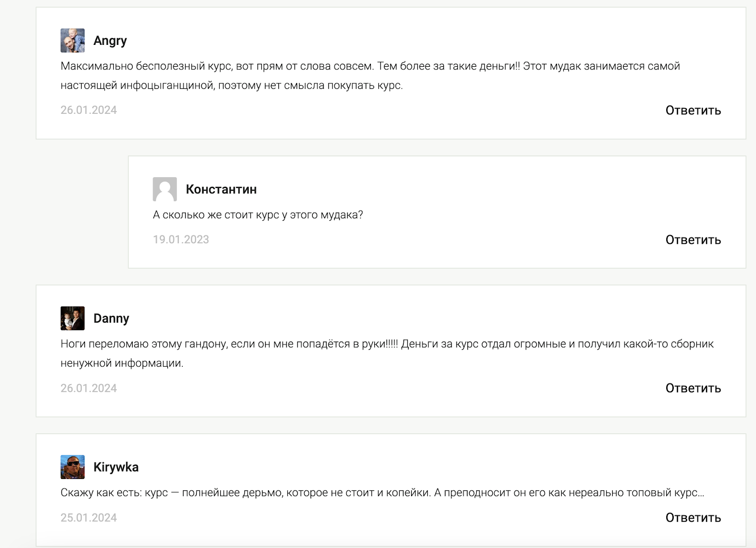Click the username Danny

pyautogui.click(x=111, y=318)
